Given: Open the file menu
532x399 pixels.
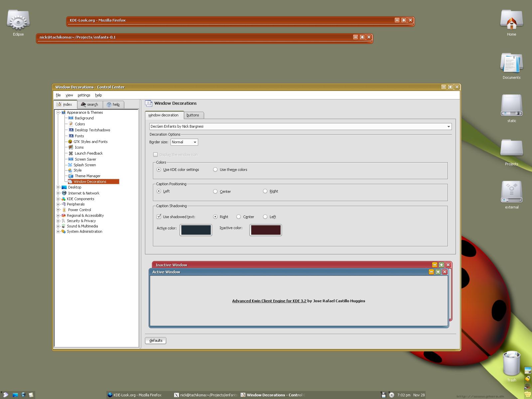Looking at the screenshot, I should click(58, 95).
